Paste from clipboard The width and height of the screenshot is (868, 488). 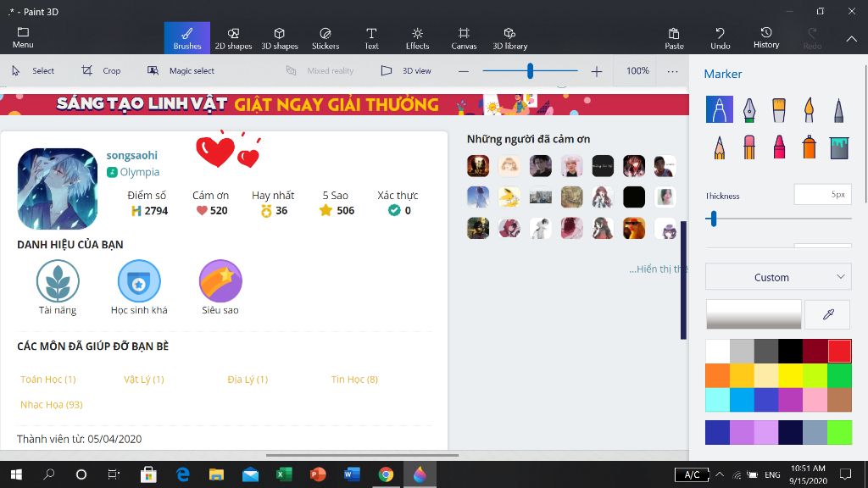click(x=674, y=38)
